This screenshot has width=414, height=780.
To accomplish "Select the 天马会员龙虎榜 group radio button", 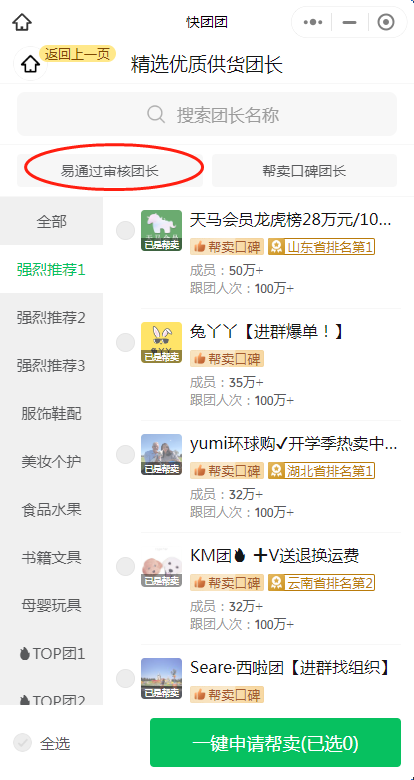I will tap(125, 231).
